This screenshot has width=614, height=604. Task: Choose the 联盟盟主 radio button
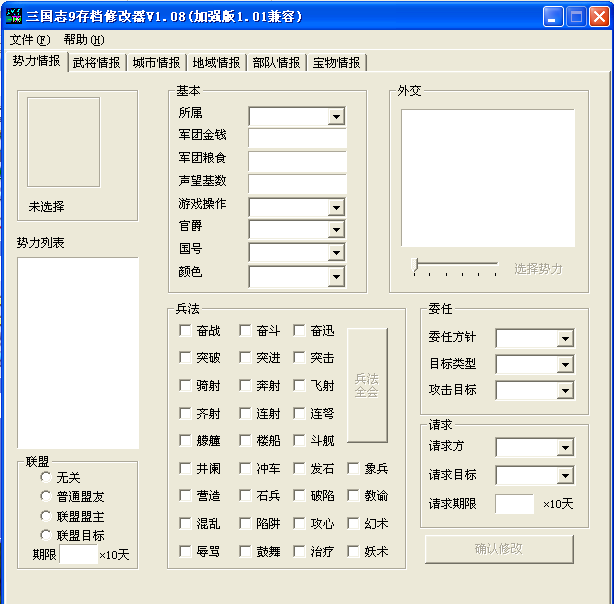tap(46, 516)
